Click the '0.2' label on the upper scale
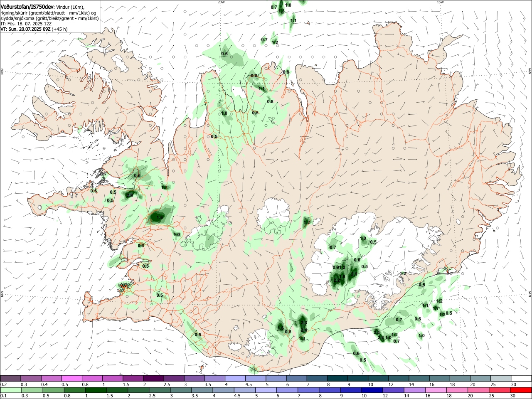The image size is (532, 399). pos(4,384)
